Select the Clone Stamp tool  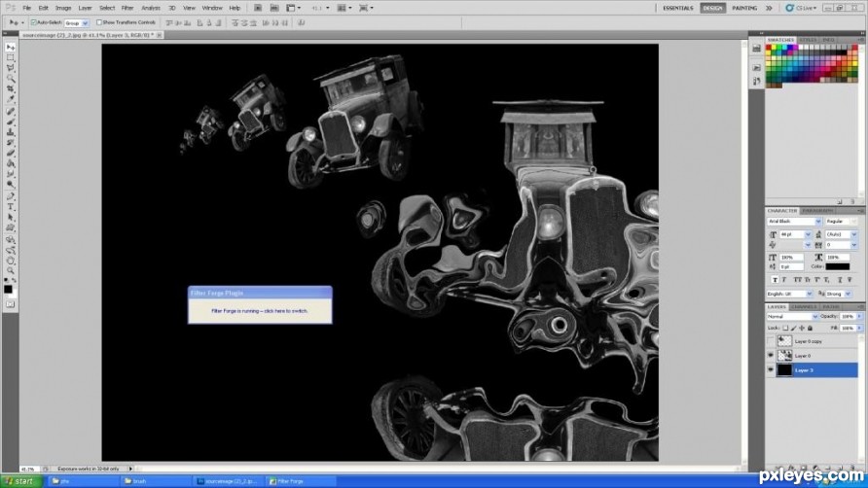coord(11,133)
